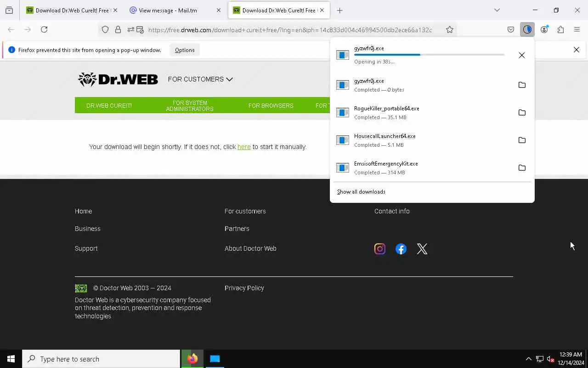Click the muted volume tray icon

pyautogui.click(x=551, y=359)
